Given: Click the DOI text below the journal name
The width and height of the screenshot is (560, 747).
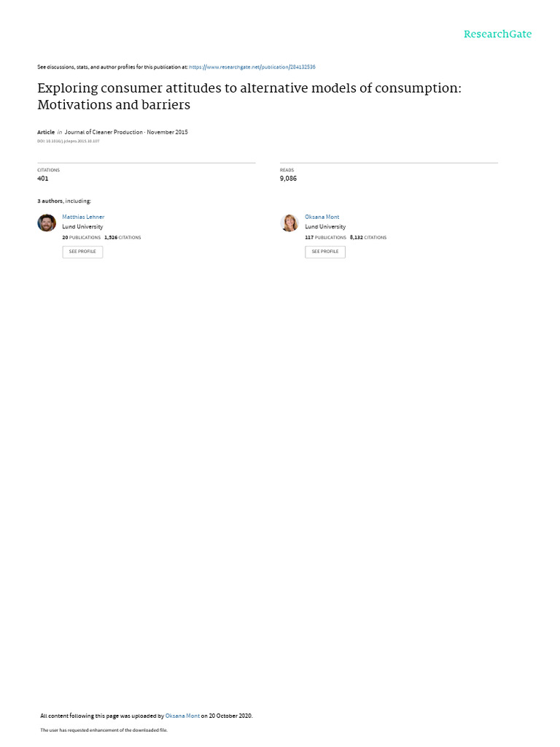Looking at the screenshot, I should (x=69, y=141).
